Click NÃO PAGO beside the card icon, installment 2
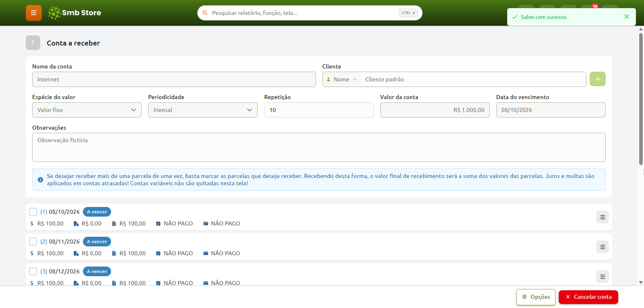 225,253
